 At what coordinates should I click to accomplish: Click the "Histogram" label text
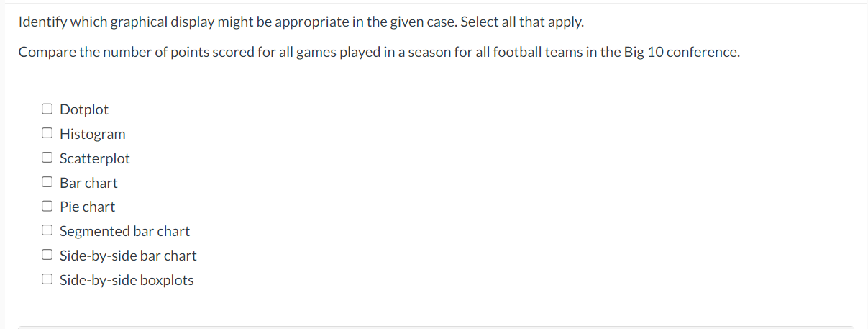[92, 135]
